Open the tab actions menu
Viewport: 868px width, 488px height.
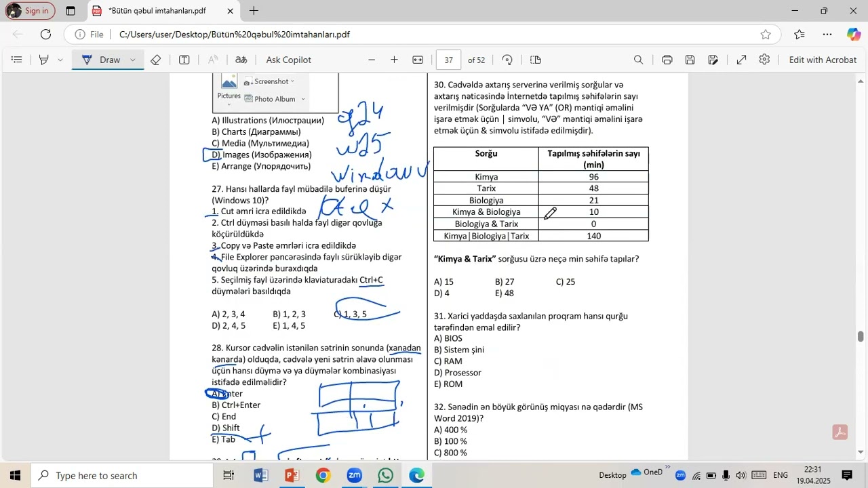pyautogui.click(x=71, y=11)
